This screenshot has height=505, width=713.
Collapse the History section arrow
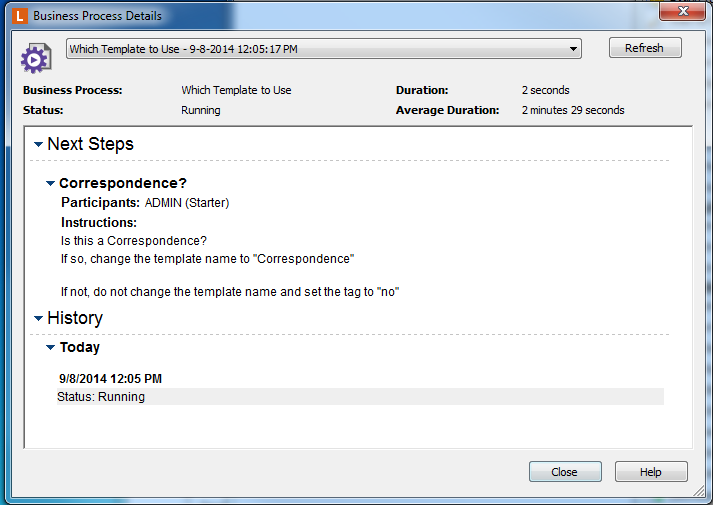tap(38, 319)
